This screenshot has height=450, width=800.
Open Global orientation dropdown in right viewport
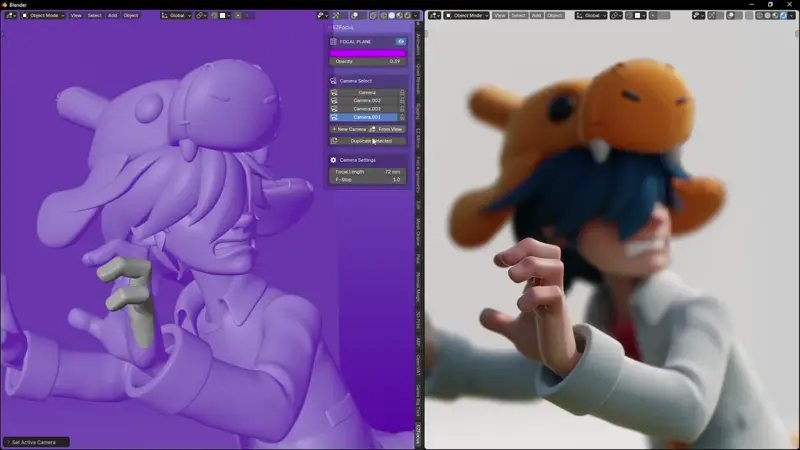click(x=591, y=15)
